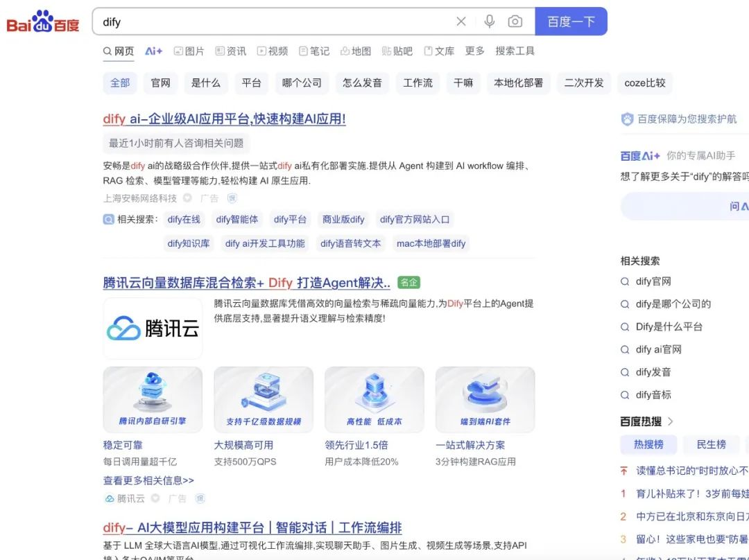This screenshot has width=749, height=560.
Task: Select the 热搜榜 tab
Action: click(x=648, y=444)
